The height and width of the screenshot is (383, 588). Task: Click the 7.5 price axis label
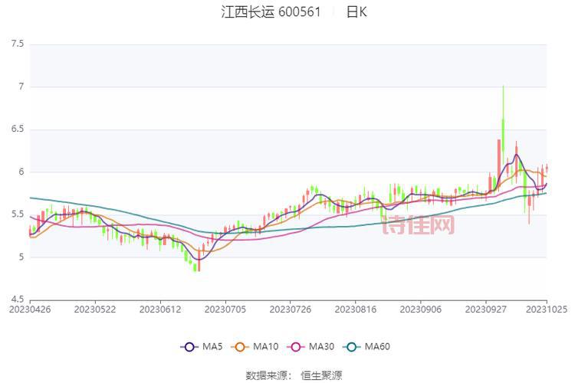point(18,44)
